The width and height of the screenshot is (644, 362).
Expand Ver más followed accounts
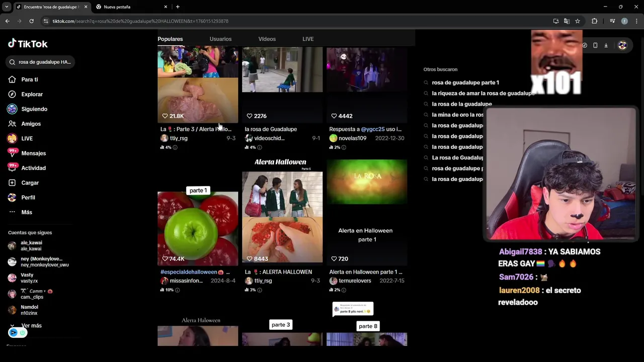[26, 326]
